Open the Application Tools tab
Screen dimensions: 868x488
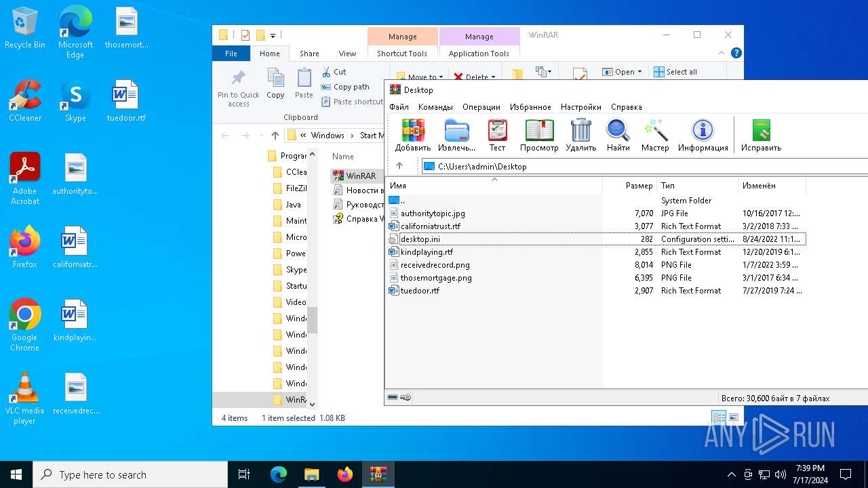click(x=479, y=54)
